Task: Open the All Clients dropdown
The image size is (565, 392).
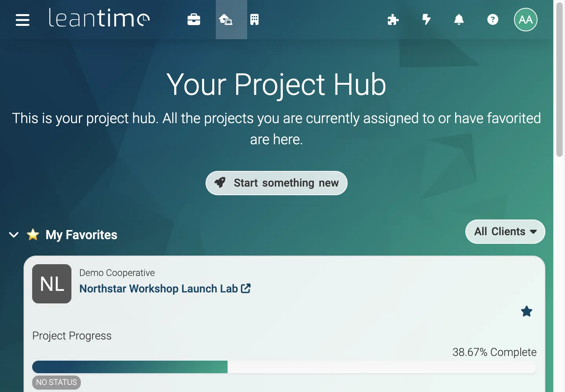Action: [x=505, y=232]
